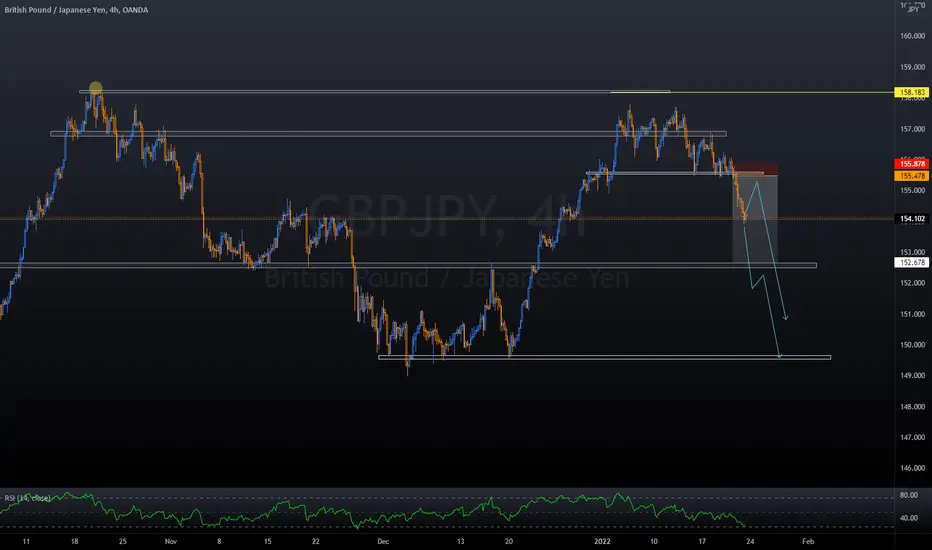Click the Dec label on the time axis
This screenshot has width=932, height=550.
[x=383, y=542]
